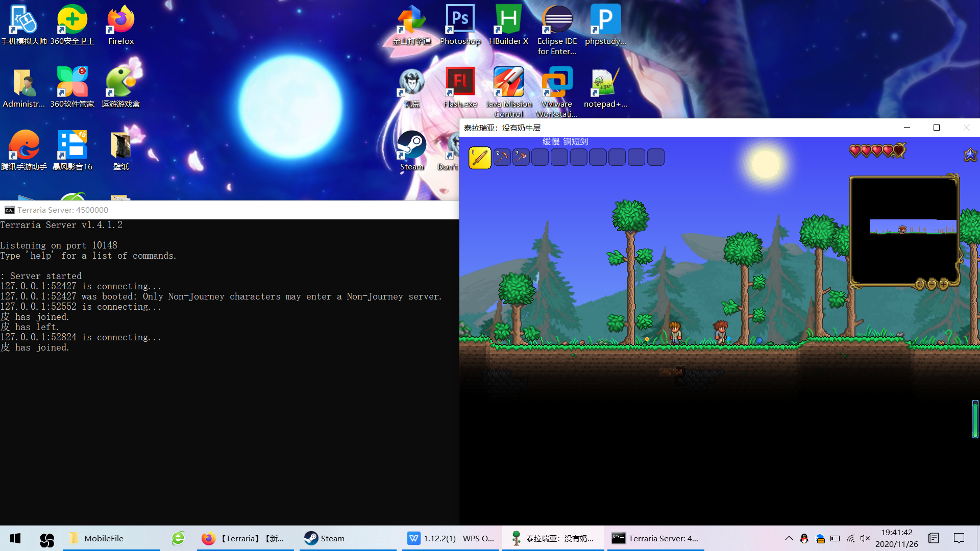The height and width of the screenshot is (551, 980).
Task: Switch to MobileFile in the taskbar
Action: [x=111, y=538]
